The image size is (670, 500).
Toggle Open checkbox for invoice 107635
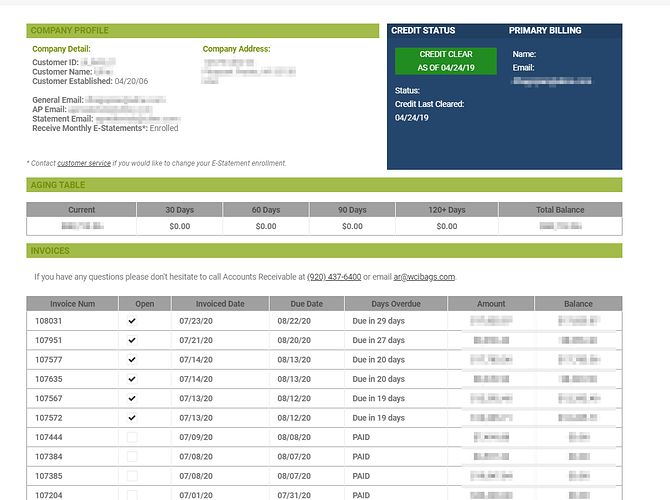point(132,379)
